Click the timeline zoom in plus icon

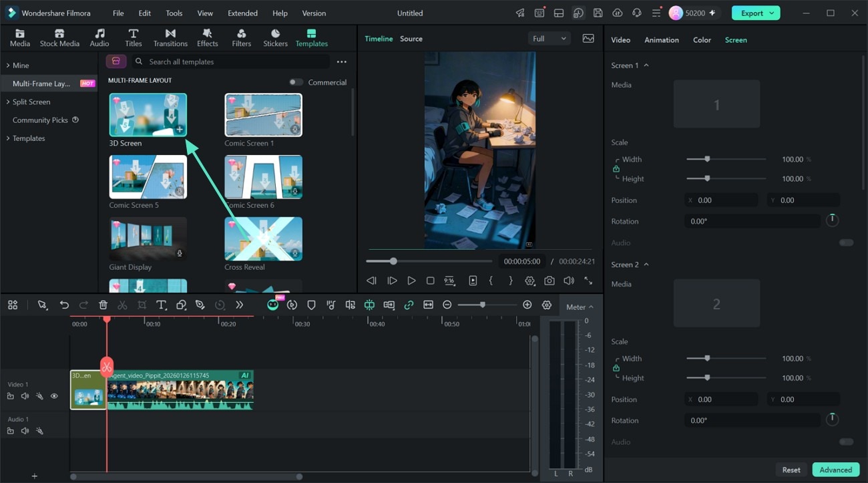click(527, 305)
